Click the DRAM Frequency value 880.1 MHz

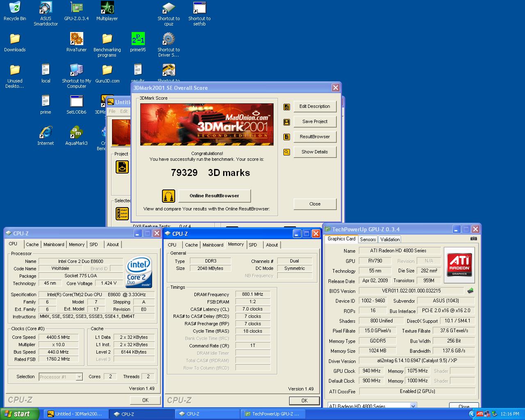[253, 294]
